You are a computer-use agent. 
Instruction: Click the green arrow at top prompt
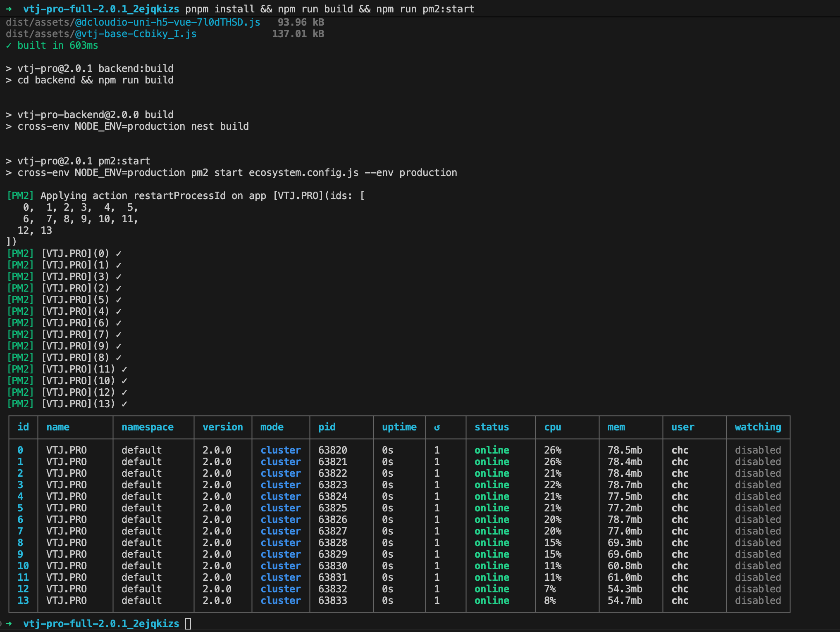pyautogui.click(x=9, y=9)
